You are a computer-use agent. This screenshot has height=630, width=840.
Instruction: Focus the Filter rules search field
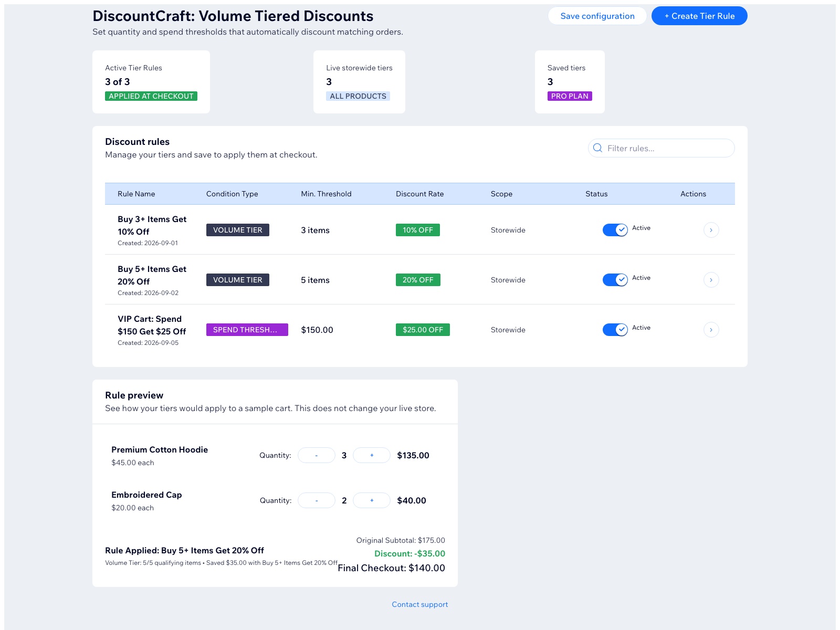[661, 148]
